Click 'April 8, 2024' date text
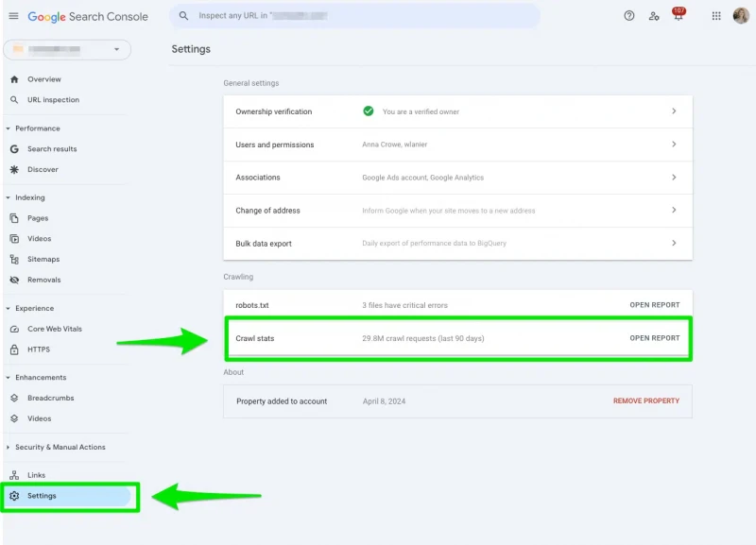This screenshot has height=545, width=756. point(384,401)
